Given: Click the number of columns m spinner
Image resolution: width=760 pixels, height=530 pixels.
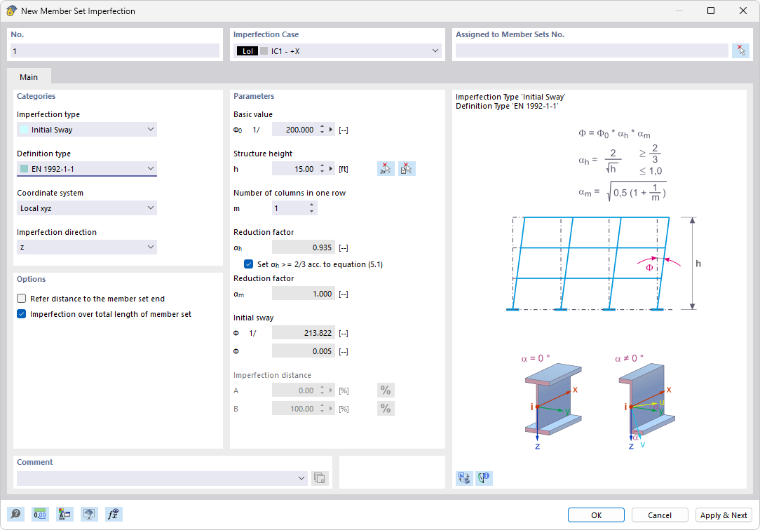Looking at the screenshot, I should pos(312,209).
